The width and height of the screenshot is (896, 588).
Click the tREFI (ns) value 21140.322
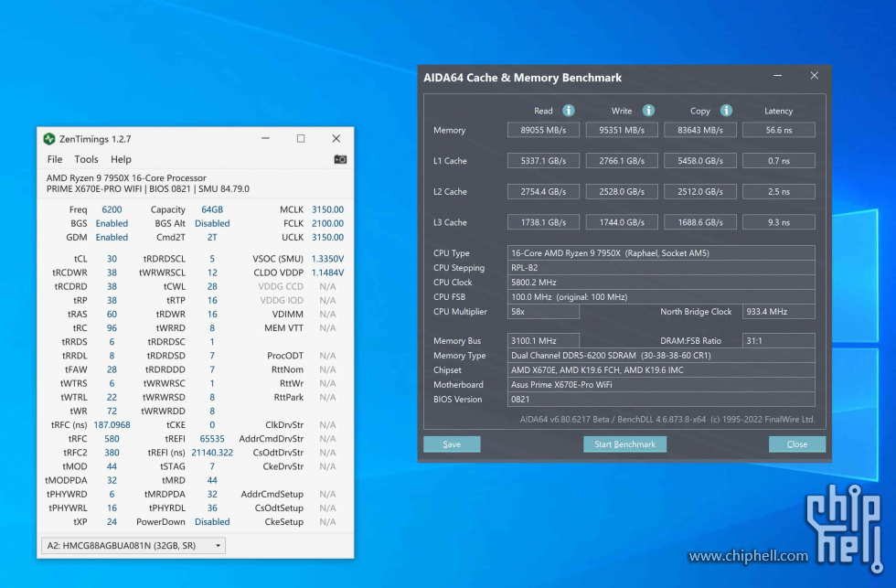click(x=212, y=453)
